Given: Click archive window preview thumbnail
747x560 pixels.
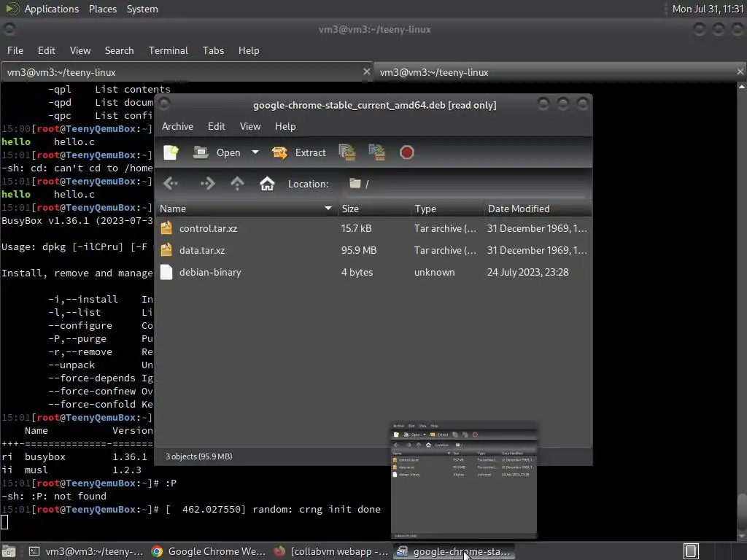Looking at the screenshot, I should pos(464,481).
